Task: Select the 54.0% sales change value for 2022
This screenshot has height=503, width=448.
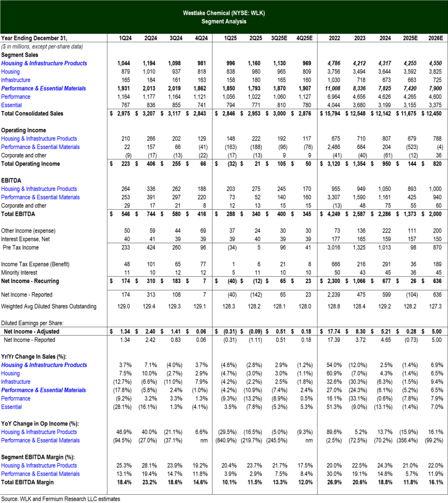Action: coord(334,365)
